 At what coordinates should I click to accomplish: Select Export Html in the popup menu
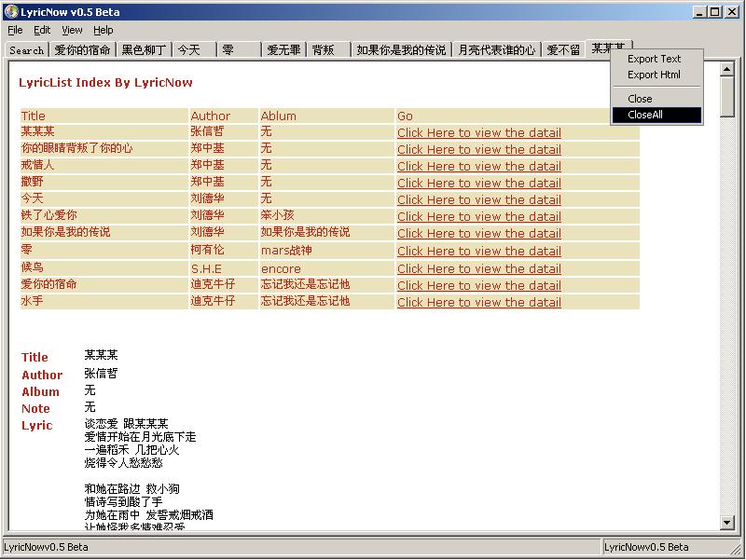654,75
